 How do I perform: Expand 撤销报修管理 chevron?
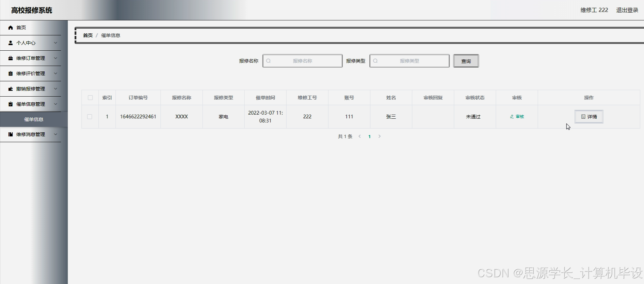[55, 89]
